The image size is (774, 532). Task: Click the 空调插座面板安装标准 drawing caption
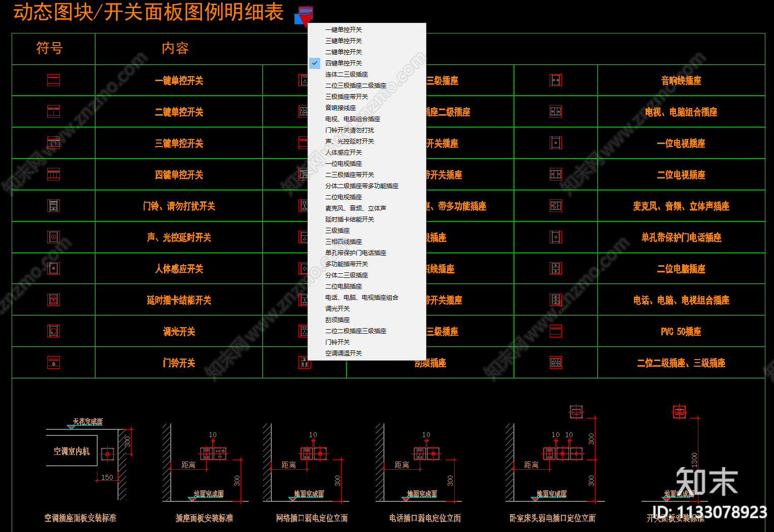click(80, 518)
